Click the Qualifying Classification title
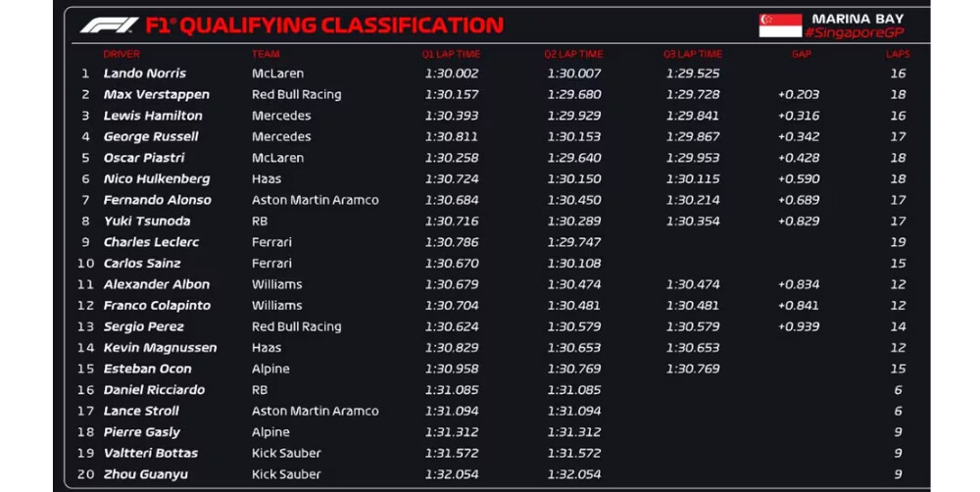This screenshot has width=980, height=492. click(x=323, y=25)
